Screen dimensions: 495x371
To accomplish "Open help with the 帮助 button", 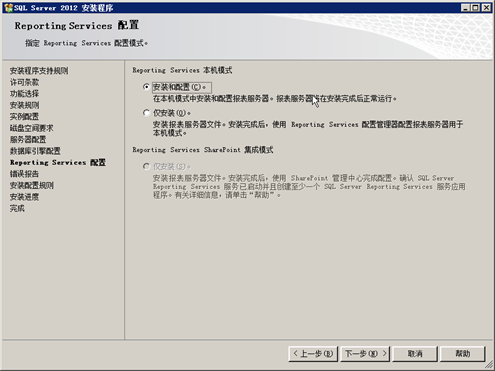I will 463,353.
